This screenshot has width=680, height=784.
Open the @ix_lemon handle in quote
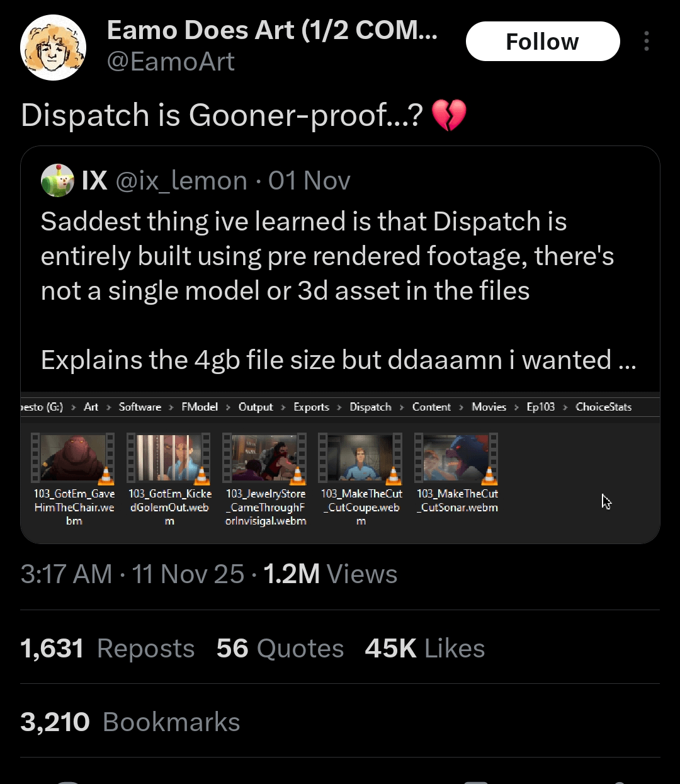181,181
